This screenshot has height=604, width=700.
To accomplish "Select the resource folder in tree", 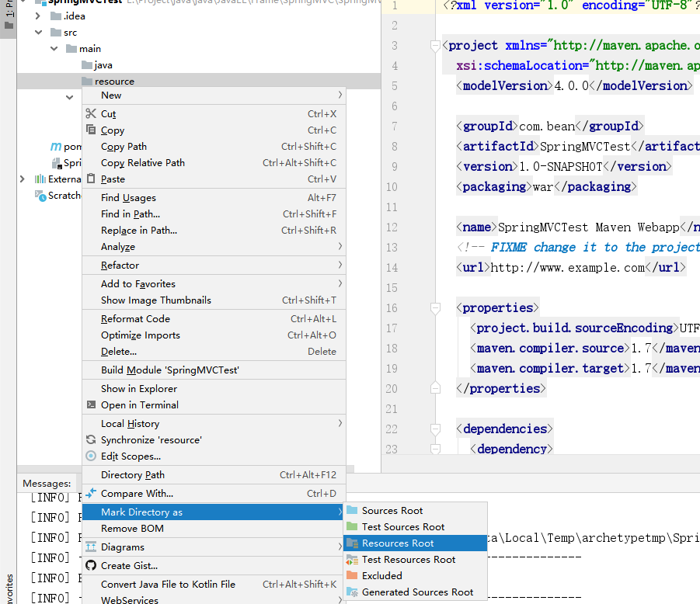I will click(x=199, y=82).
